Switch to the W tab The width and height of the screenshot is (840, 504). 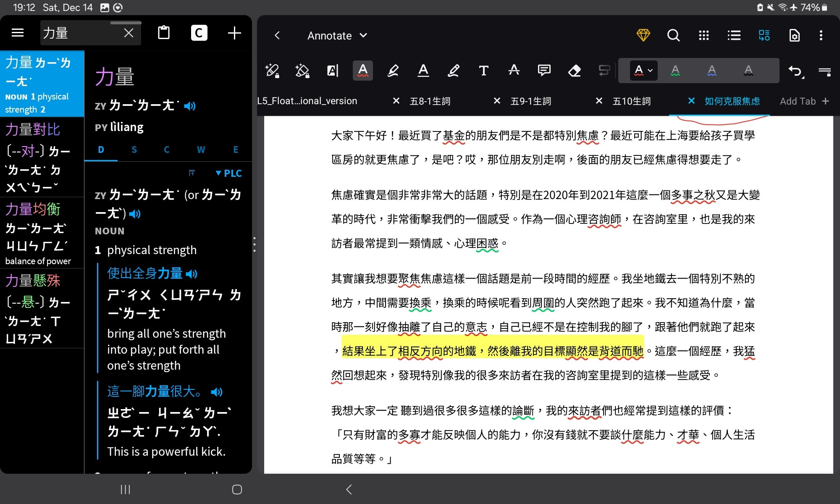coord(201,150)
